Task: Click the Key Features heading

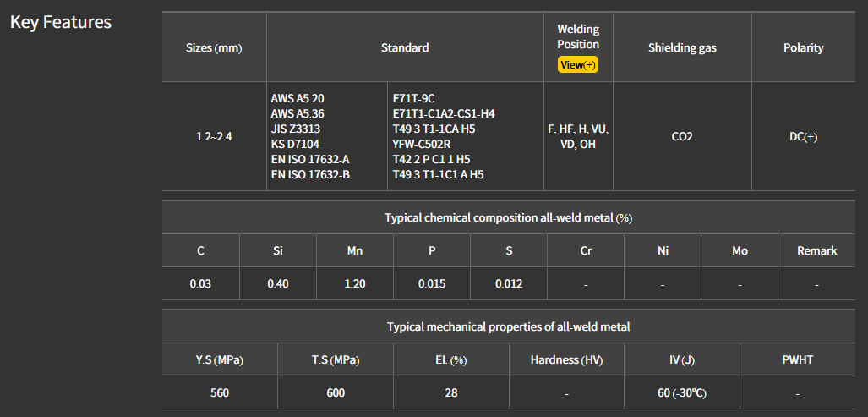Action: [61, 22]
